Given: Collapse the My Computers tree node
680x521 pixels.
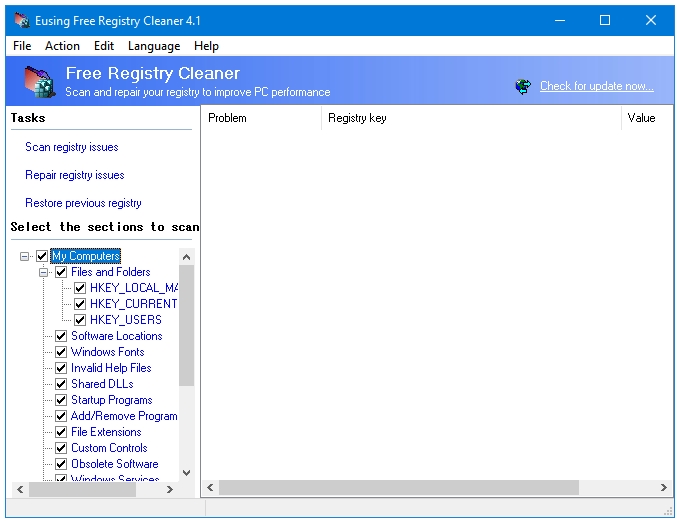Looking at the screenshot, I should coord(25,256).
